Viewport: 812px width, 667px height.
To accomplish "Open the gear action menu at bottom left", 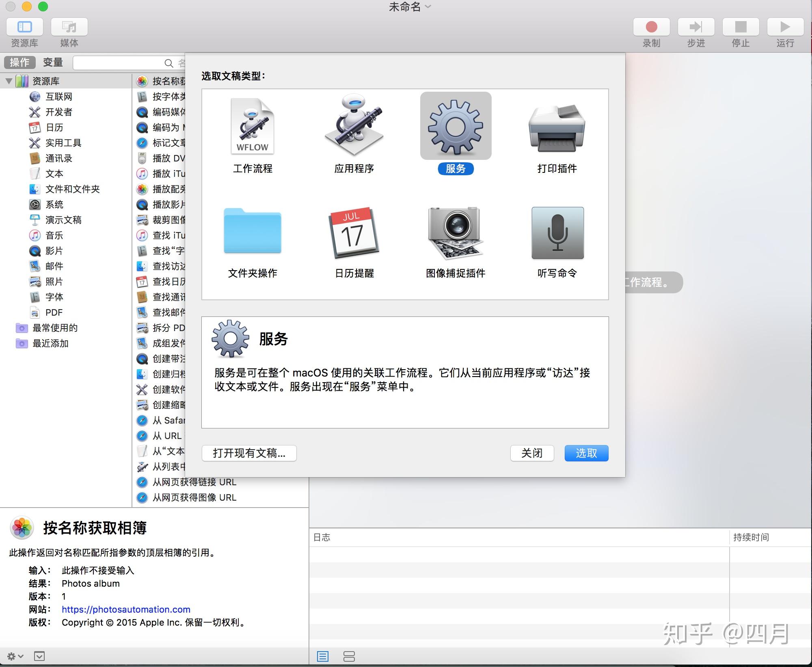I will pyautogui.click(x=12, y=656).
